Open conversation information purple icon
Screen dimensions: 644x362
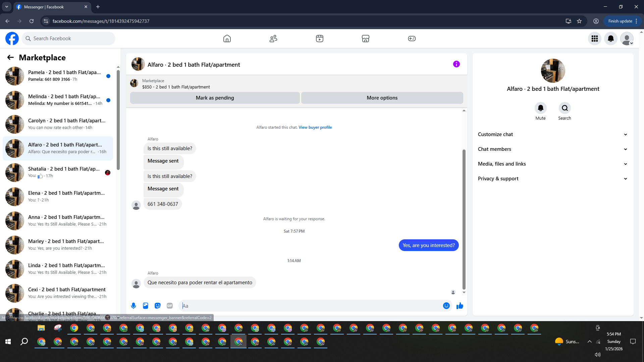click(457, 64)
